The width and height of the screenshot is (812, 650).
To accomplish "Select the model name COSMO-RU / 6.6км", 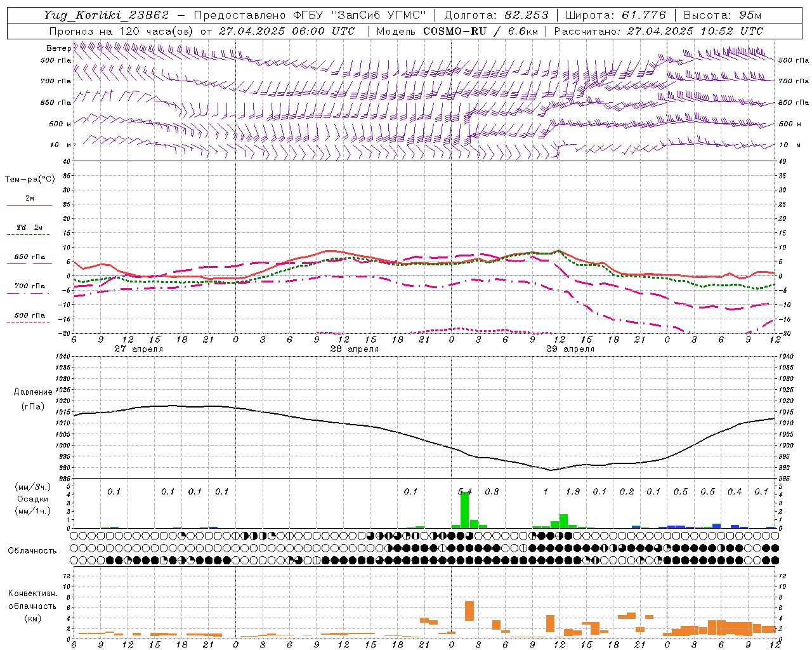I will tap(481, 31).
